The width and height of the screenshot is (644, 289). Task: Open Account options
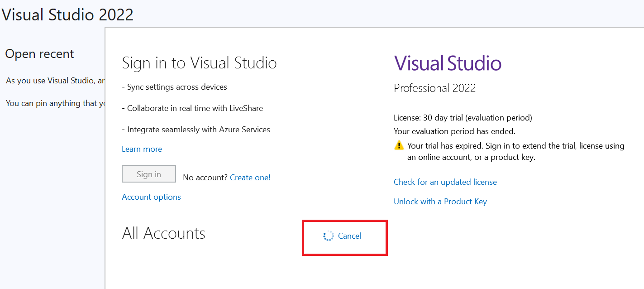coord(151,197)
